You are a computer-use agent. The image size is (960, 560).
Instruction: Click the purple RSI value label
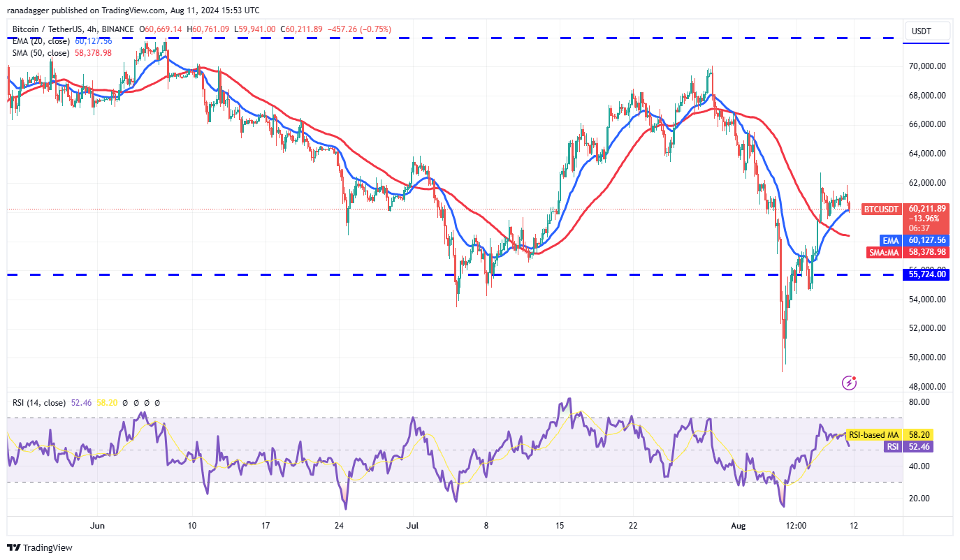(892, 446)
